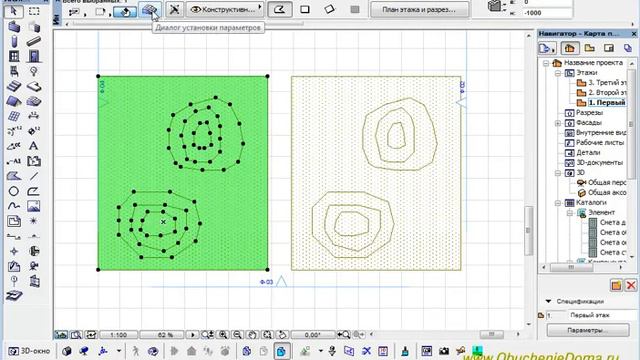Choose the Mesh tool in toolbox
640x360 pixels.
tap(34, 101)
